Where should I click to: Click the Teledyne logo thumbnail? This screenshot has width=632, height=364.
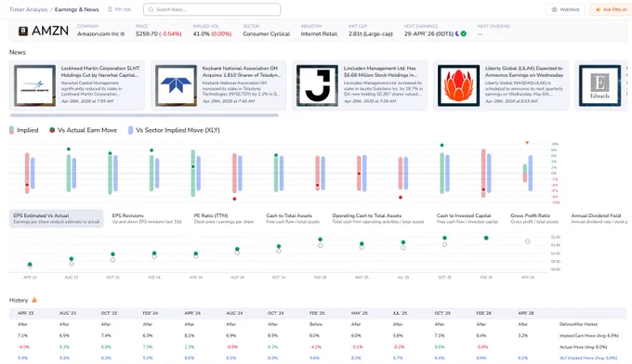click(177, 85)
